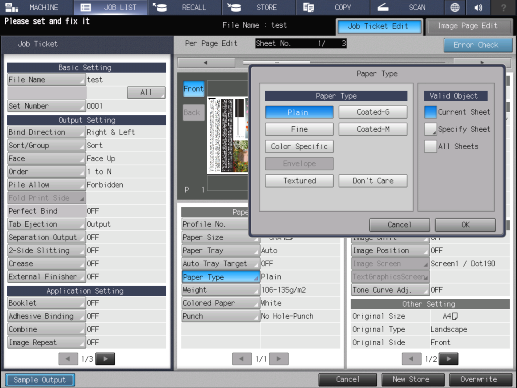Confirm Paper Type dialog with OK
This screenshot has width=517, height=388.
pyautogui.click(x=465, y=225)
